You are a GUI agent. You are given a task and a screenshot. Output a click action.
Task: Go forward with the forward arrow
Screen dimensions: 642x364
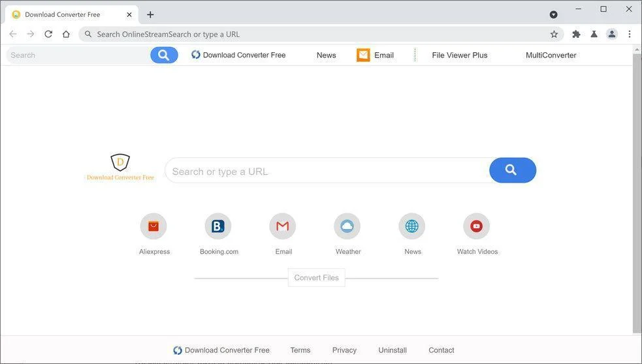pyautogui.click(x=31, y=34)
